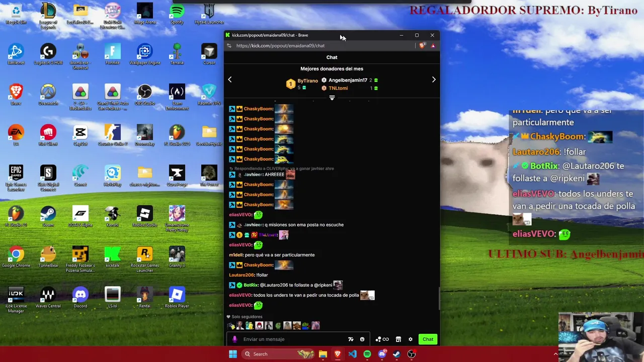
Task: Open the chat settings gear
Action: pyautogui.click(x=411, y=339)
